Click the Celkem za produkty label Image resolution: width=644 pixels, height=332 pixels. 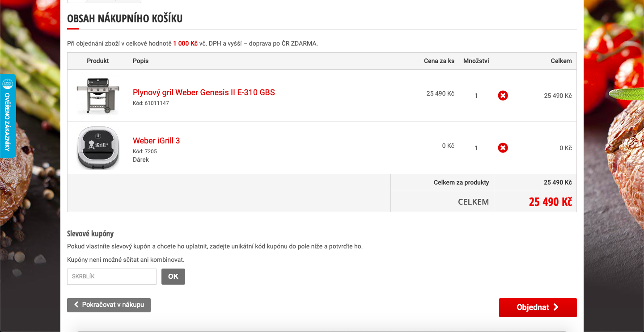click(x=462, y=182)
